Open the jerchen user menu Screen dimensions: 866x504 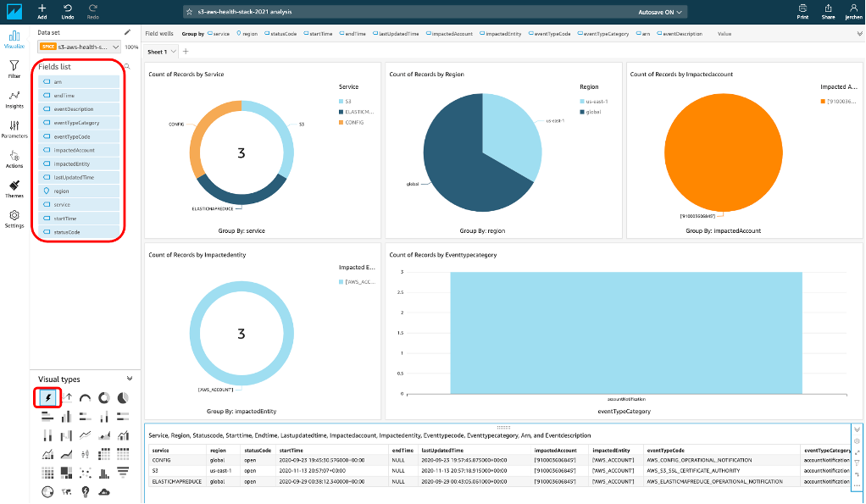click(853, 12)
